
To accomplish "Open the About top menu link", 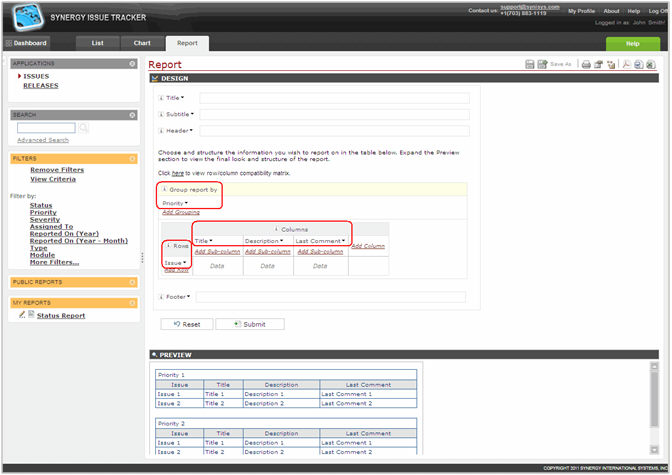I will [611, 11].
